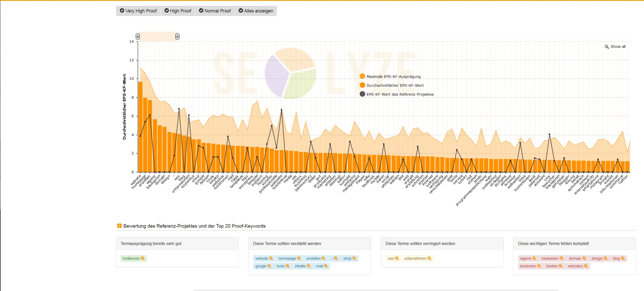The height and width of the screenshot is (291, 644).
Task: Click magnifier icon beside seo tag
Action: [397, 258]
